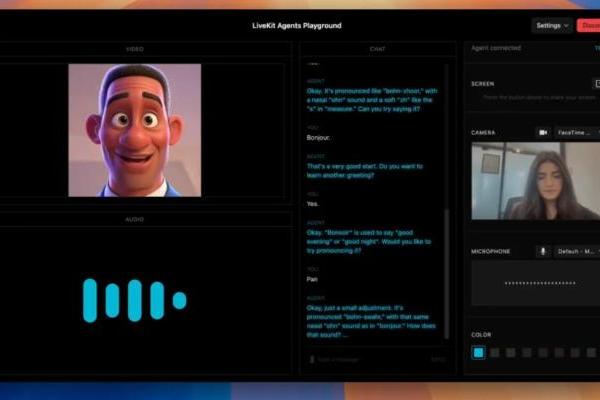The image size is (600, 400).
Task: Click the LiveKit Agents Playground title
Action: tap(297, 26)
